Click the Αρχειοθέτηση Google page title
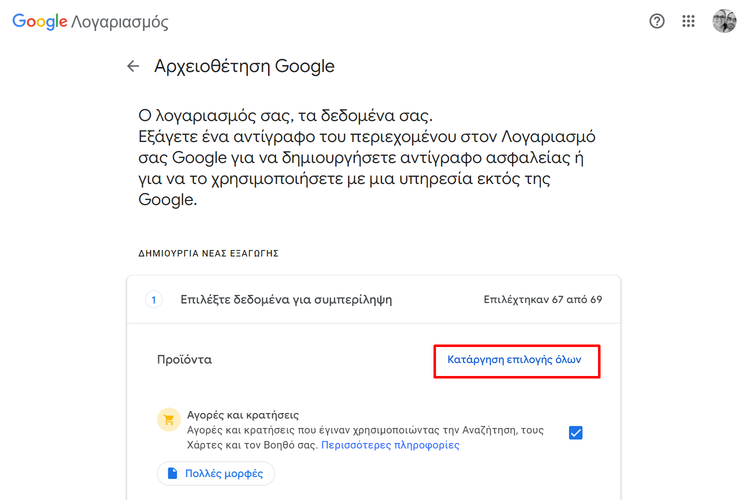This screenshot has width=750, height=500. (244, 67)
